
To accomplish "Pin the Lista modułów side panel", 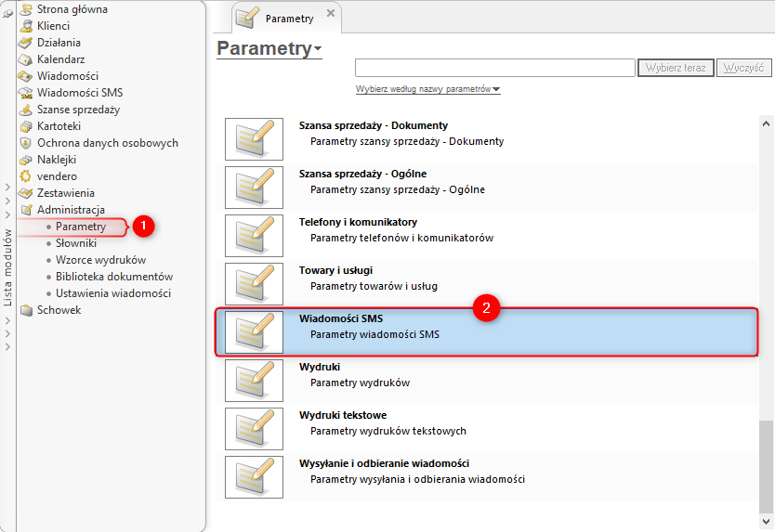I will (8, 11).
